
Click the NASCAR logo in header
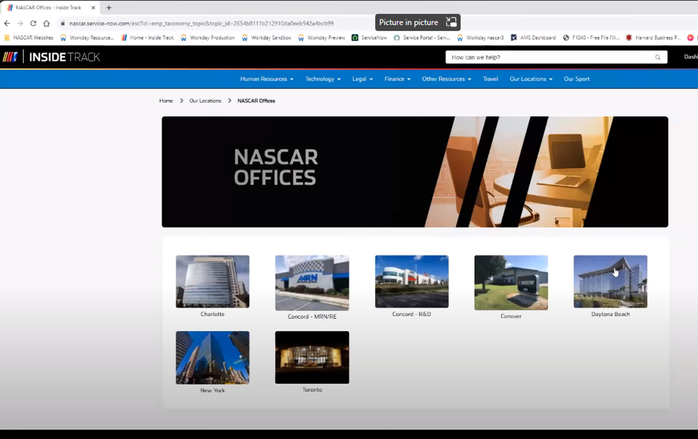(x=10, y=57)
